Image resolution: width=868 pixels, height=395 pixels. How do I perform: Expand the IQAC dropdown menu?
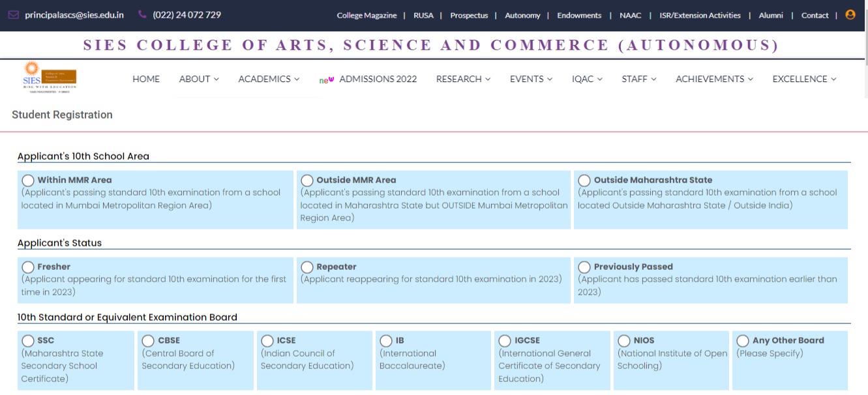[587, 79]
